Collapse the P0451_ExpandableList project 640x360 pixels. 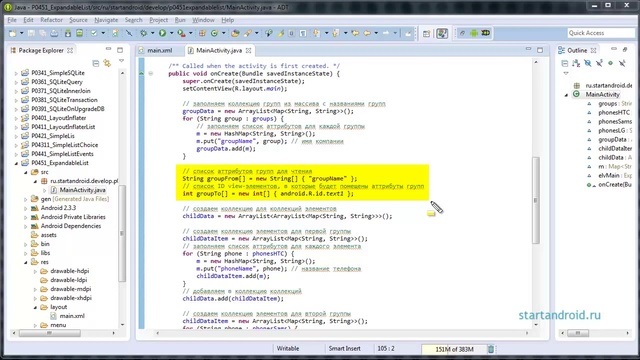tap(16, 163)
